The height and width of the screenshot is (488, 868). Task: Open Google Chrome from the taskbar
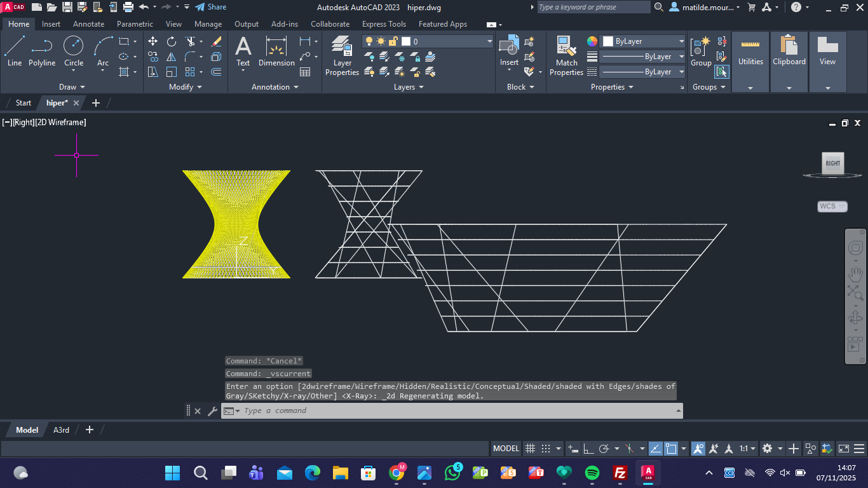397,473
